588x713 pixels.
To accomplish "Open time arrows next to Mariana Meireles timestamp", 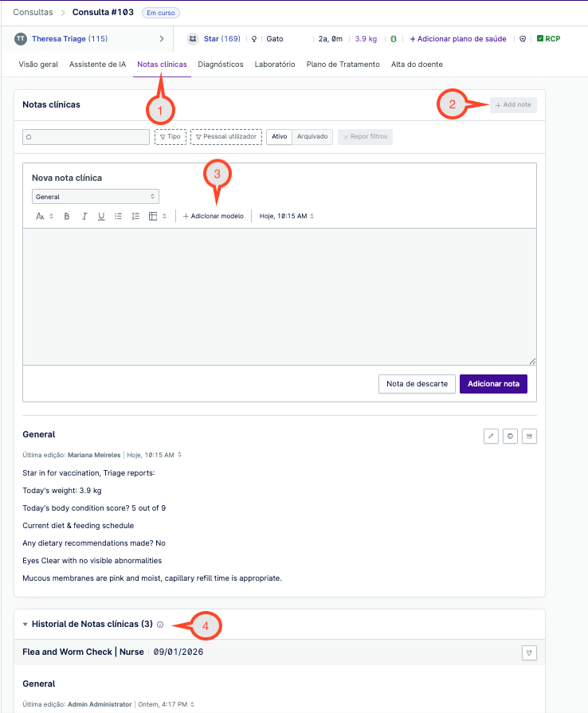I will (179, 455).
